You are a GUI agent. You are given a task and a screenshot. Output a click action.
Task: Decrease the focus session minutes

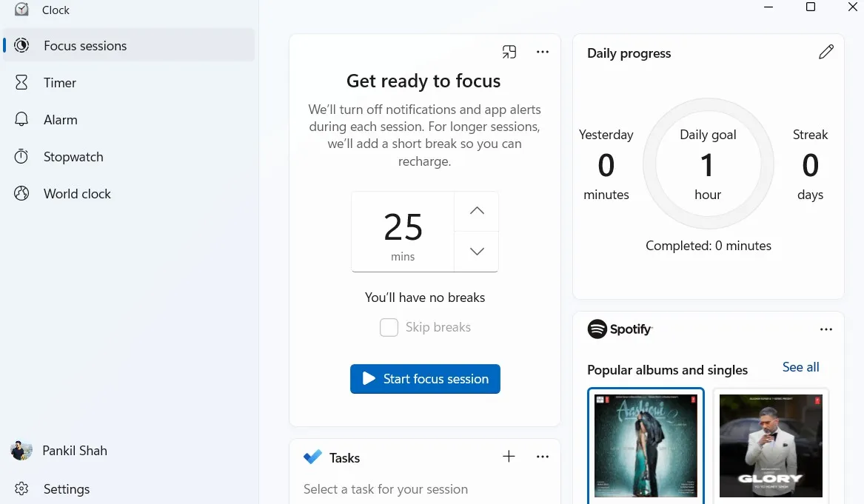(476, 251)
